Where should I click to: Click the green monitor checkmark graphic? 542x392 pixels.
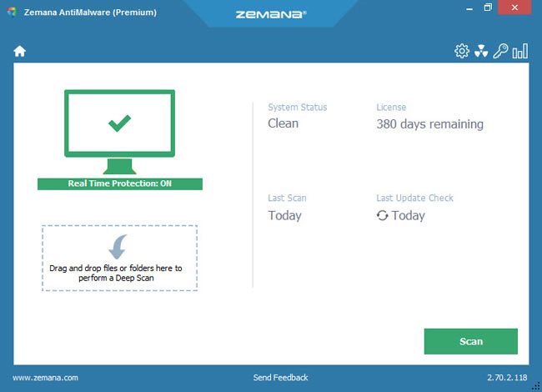(x=119, y=132)
